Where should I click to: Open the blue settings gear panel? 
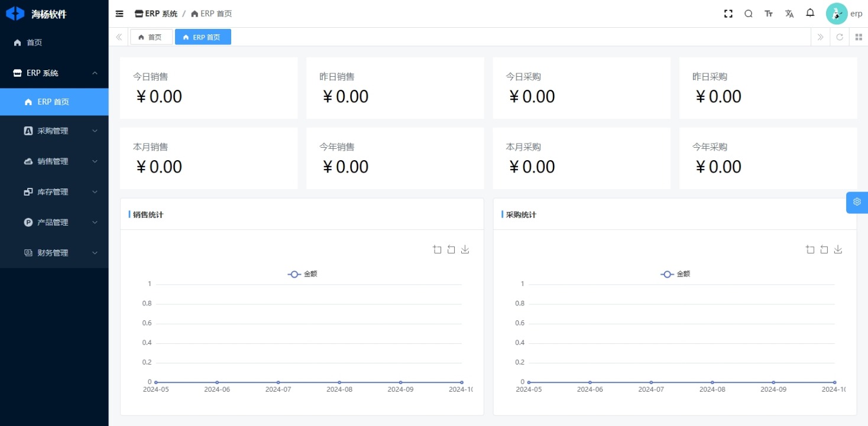(x=857, y=202)
